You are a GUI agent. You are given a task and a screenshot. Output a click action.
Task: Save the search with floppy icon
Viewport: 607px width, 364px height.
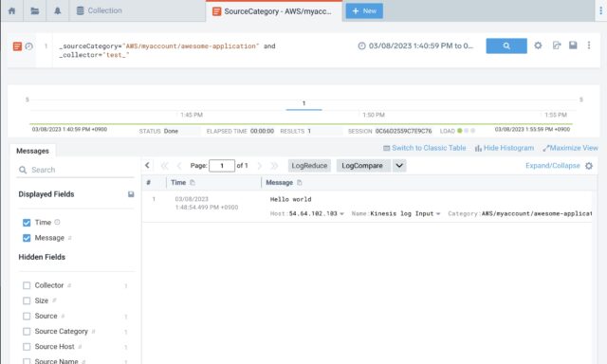pyautogui.click(x=573, y=45)
